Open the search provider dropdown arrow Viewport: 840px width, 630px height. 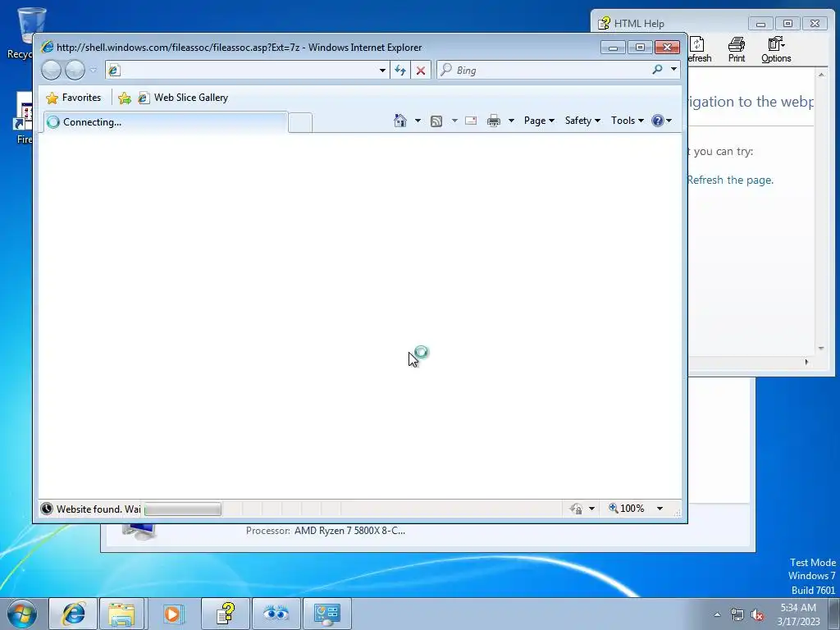pos(674,70)
